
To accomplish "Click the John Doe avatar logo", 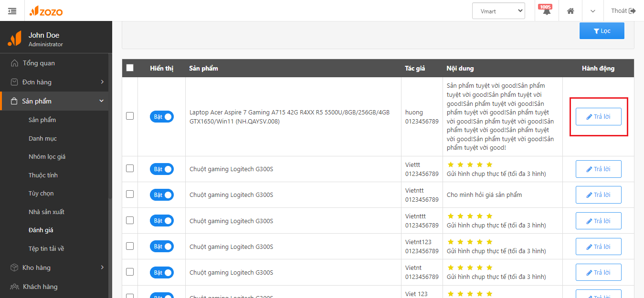I will point(14,39).
